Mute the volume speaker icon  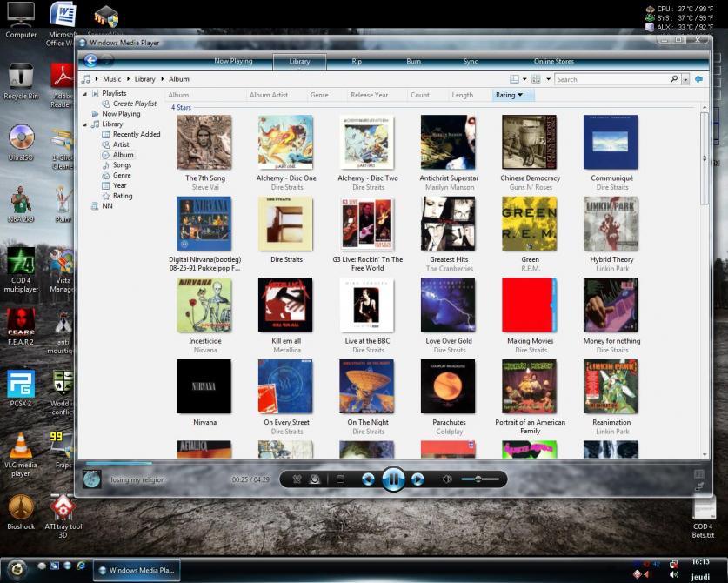click(x=447, y=479)
